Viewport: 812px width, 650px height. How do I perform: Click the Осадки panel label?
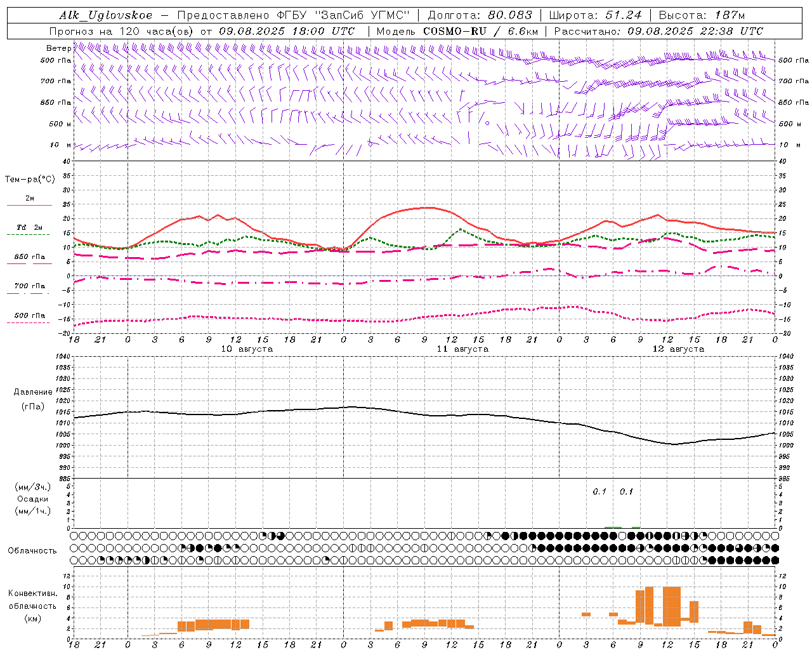click(33, 499)
